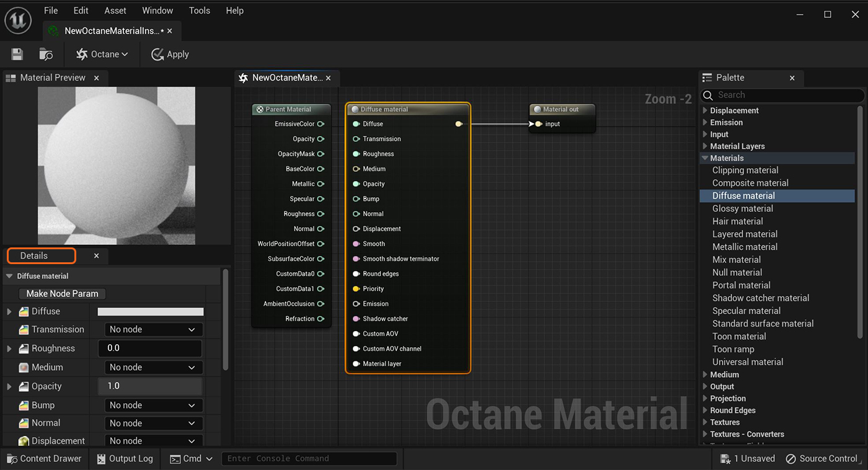Switch to the Details tab
Image resolution: width=868 pixels, height=470 pixels.
pyautogui.click(x=42, y=255)
